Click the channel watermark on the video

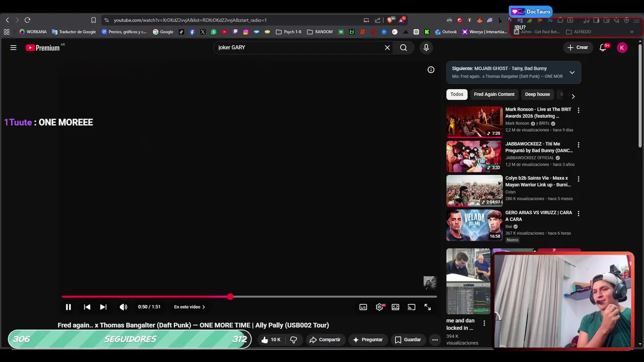pos(430,283)
